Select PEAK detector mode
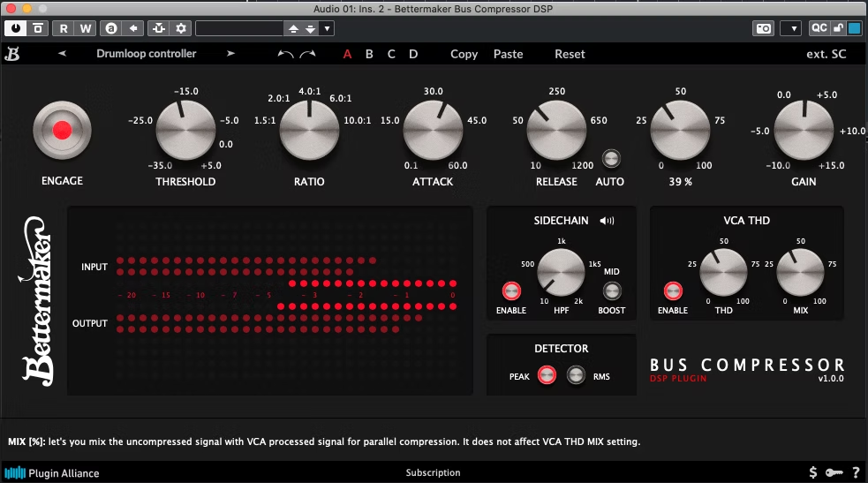 547,375
